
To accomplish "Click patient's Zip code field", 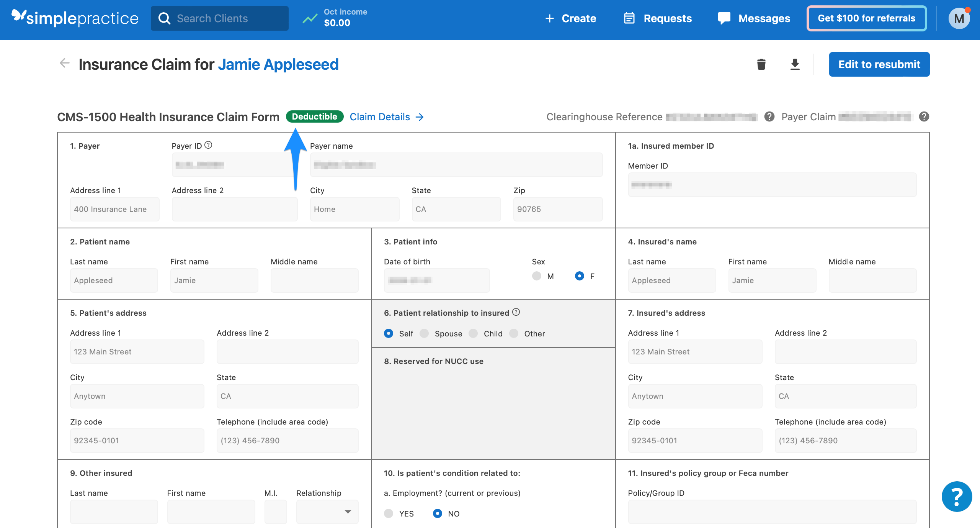I will point(137,441).
